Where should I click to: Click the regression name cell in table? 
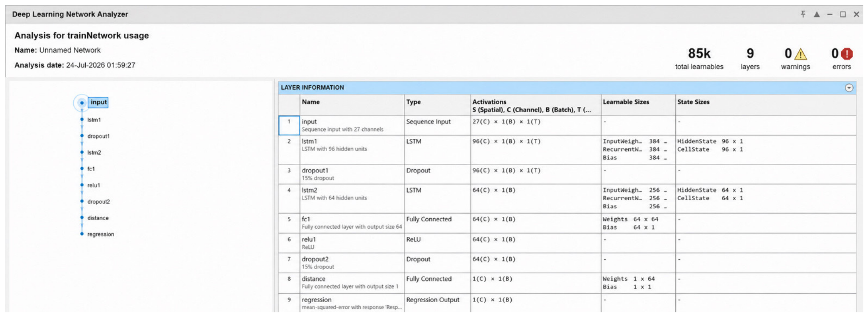[352, 303]
